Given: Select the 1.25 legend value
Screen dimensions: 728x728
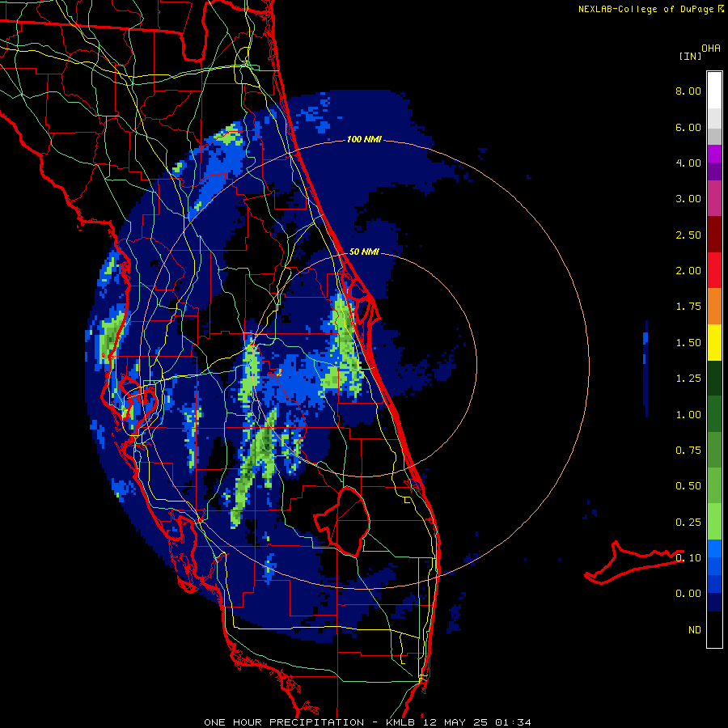Looking at the screenshot, I should (688, 379).
